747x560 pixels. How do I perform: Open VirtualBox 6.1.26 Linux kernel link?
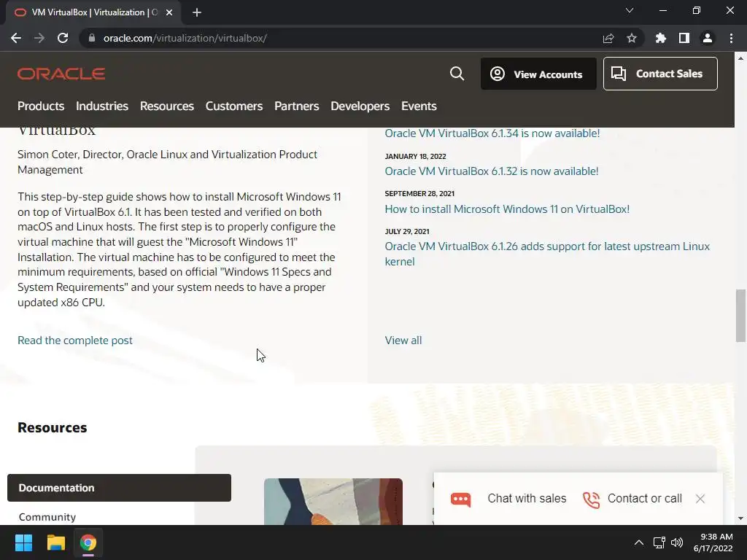pos(547,254)
